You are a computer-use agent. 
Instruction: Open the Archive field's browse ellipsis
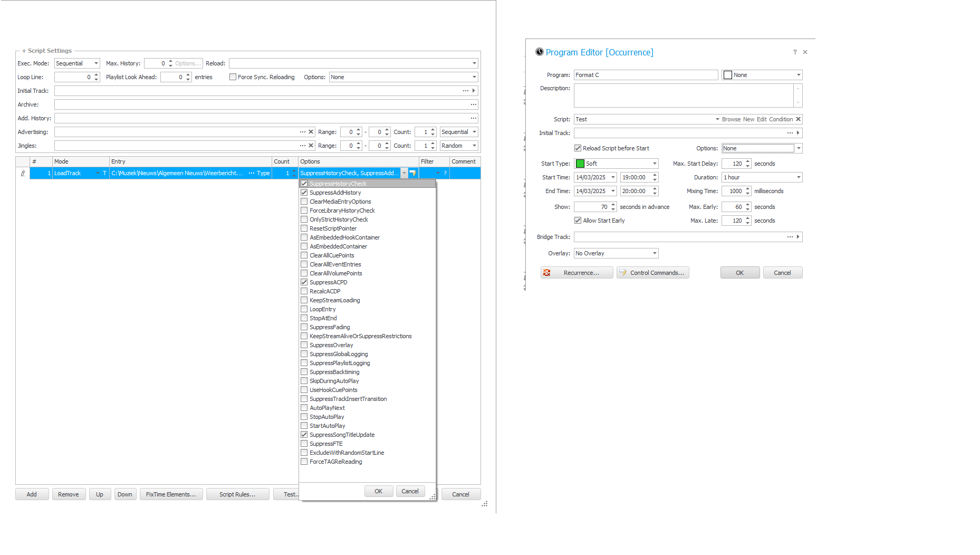(x=473, y=104)
